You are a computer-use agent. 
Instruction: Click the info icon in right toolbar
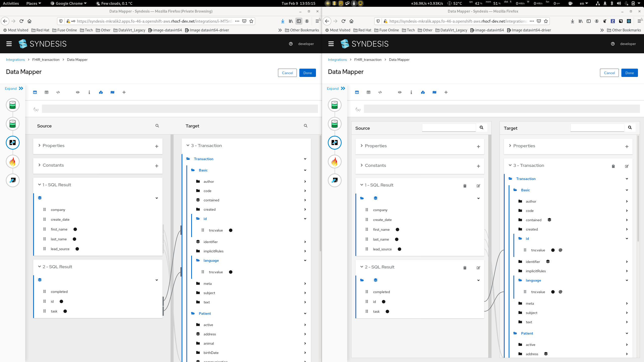coord(411,92)
